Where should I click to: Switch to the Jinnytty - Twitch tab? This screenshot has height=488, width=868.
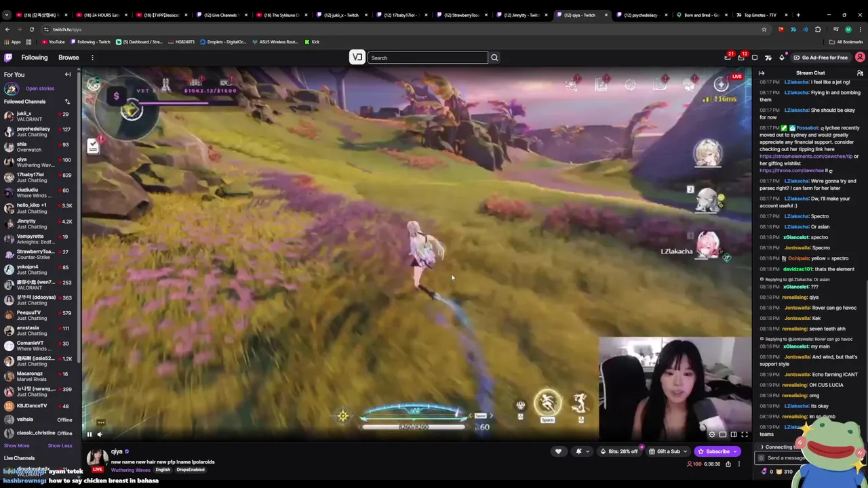[x=522, y=15]
